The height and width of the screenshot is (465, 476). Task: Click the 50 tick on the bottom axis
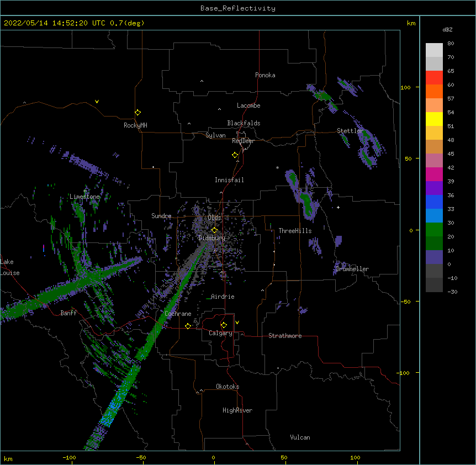284,457
